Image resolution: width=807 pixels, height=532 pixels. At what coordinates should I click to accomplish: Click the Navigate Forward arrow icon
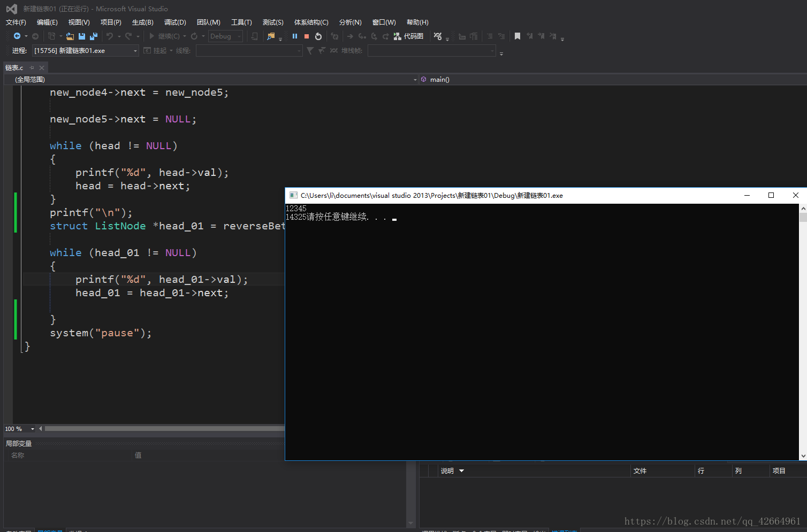(x=35, y=36)
